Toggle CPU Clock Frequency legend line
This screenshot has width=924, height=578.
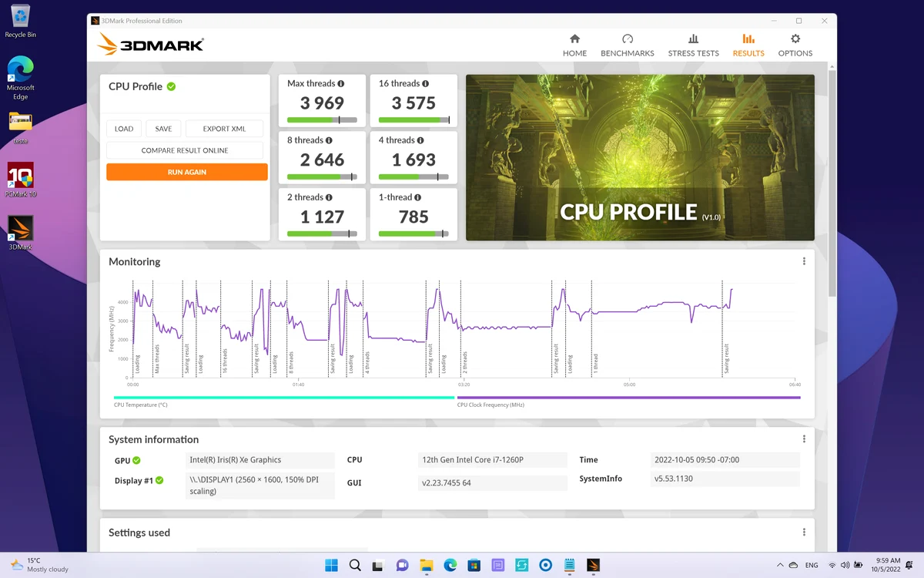click(x=628, y=398)
